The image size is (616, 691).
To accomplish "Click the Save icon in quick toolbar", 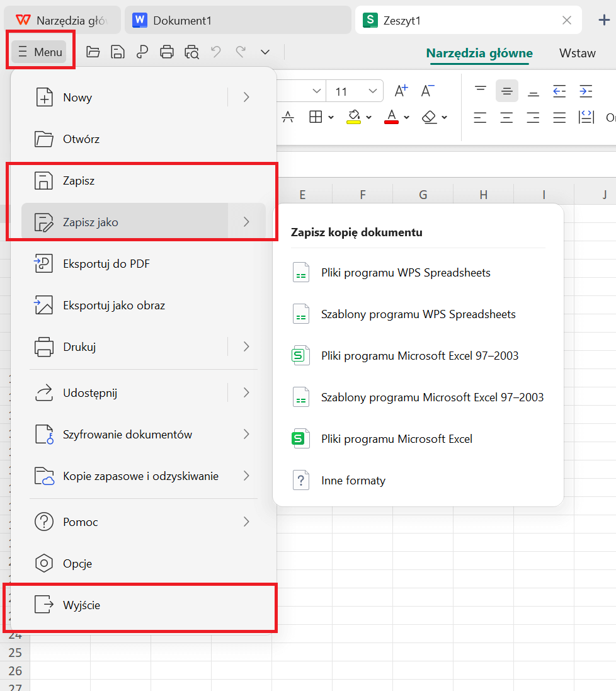I will tap(117, 52).
